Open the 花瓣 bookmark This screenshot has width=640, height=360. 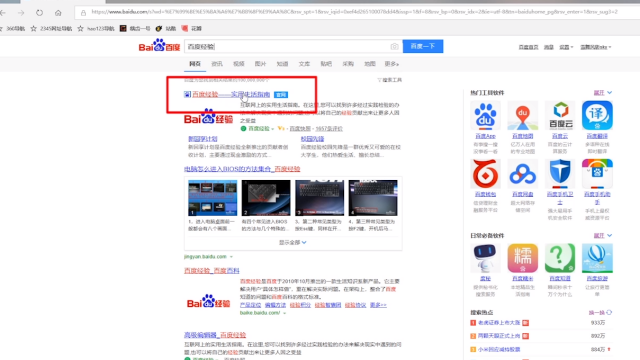click(x=192, y=29)
